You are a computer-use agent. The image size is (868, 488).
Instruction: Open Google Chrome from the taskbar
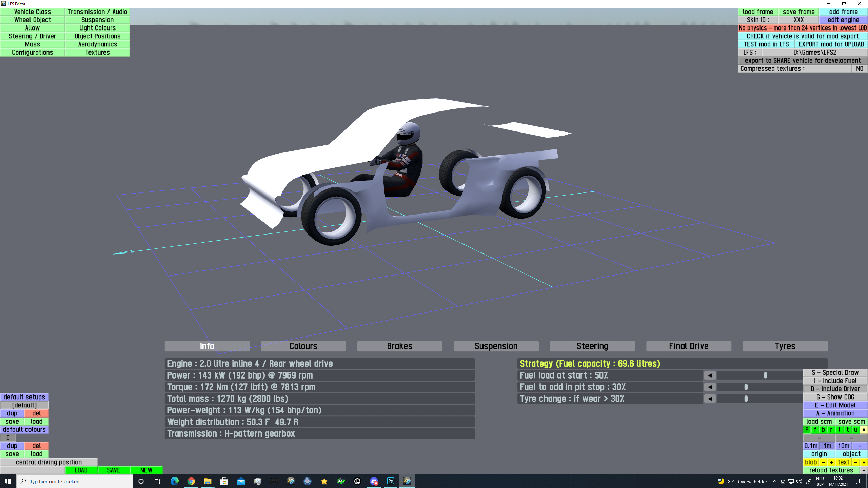[191, 481]
